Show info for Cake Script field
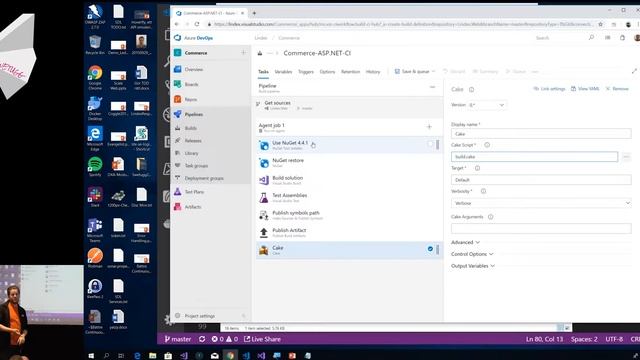The image size is (640, 360). pyautogui.click(x=487, y=145)
